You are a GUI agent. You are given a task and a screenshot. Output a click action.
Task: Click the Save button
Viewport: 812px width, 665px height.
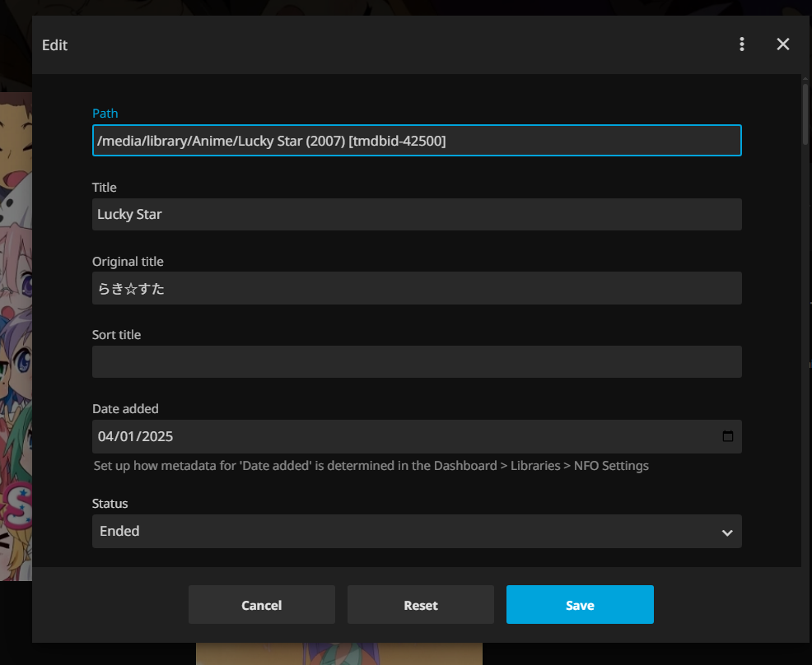(580, 605)
